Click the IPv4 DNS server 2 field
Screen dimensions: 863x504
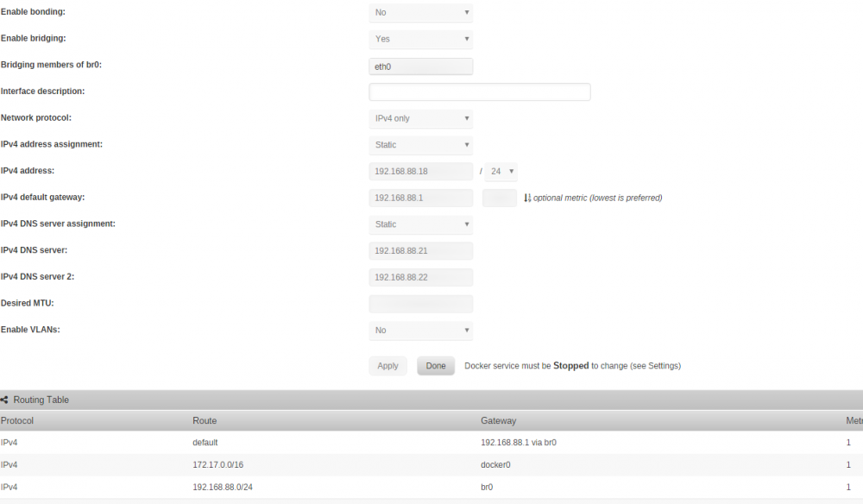click(x=420, y=277)
